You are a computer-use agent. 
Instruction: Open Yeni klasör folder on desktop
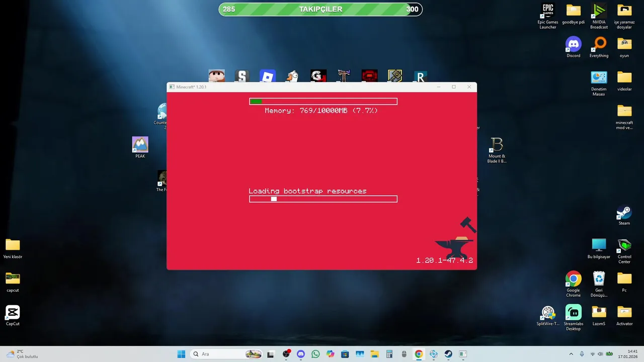(13, 248)
